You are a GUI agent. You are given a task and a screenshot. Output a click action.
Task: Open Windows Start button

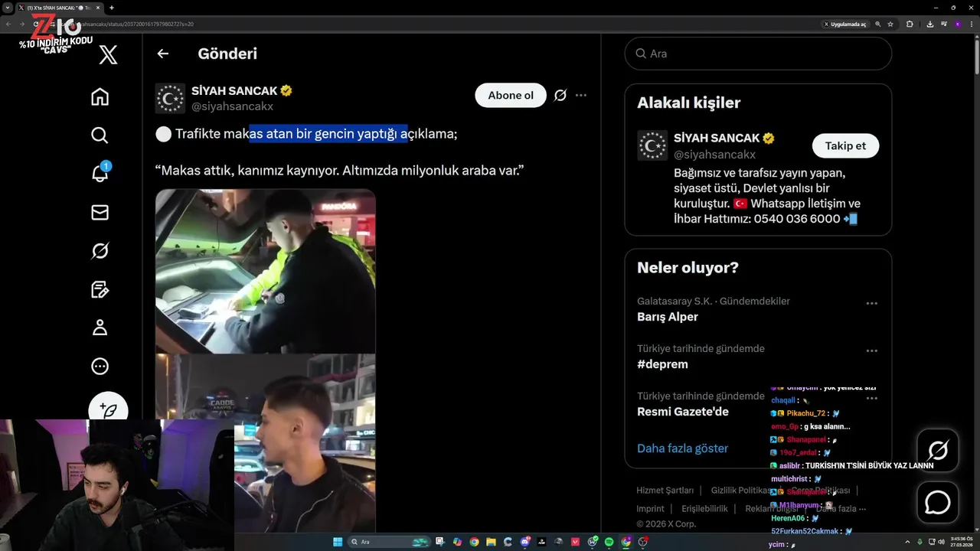[338, 542]
